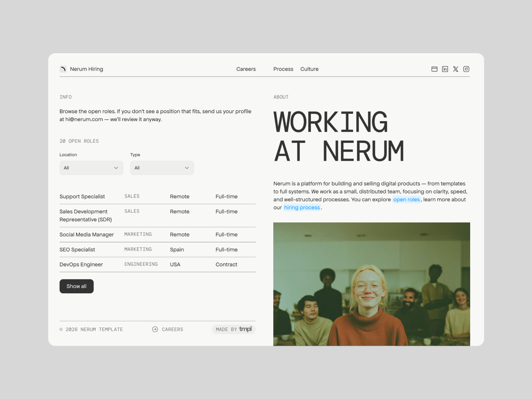Click the MADE BY tmpl badge
This screenshot has height=399, width=532.
click(233, 329)
